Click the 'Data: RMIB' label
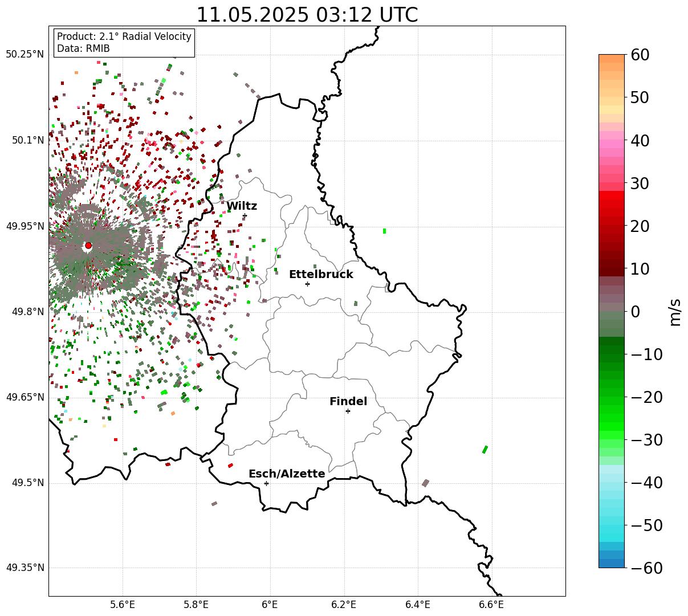Viewport: 688px width, 616px height. [83, 48]
